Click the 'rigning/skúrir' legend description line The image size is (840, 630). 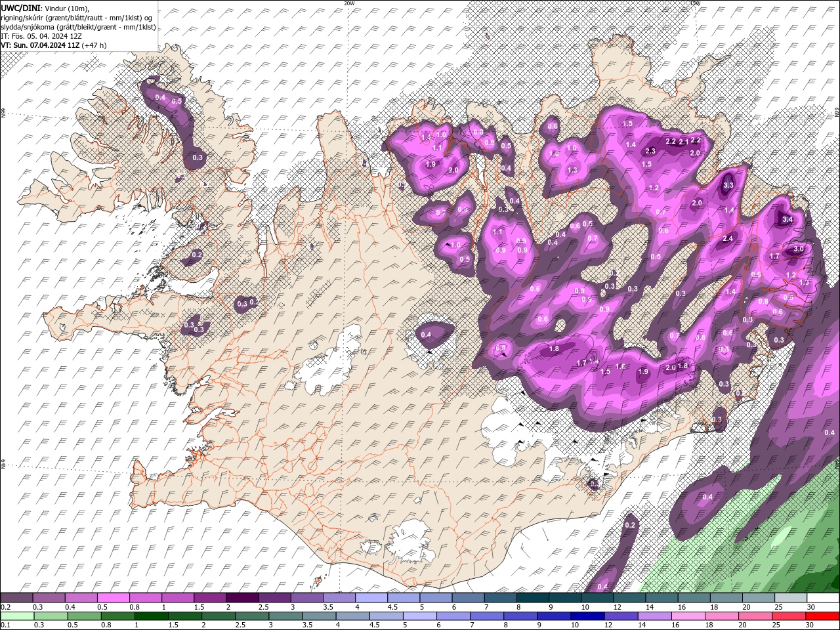[77, 18]
